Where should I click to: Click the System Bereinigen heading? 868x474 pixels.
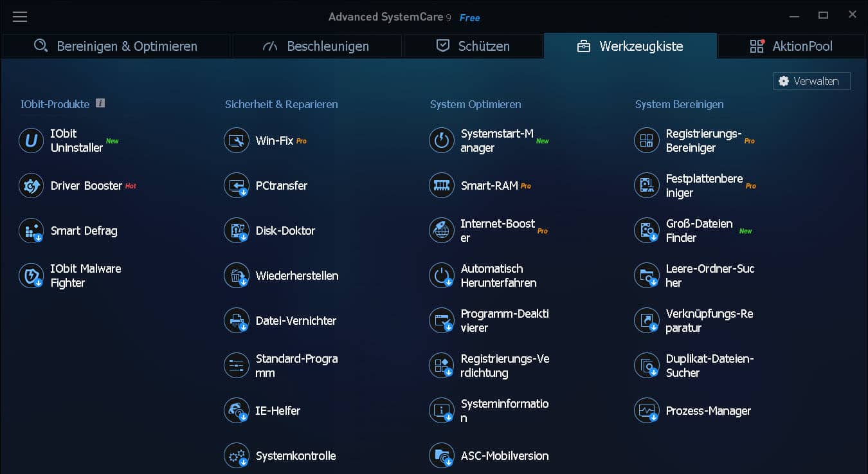[679, 104]
